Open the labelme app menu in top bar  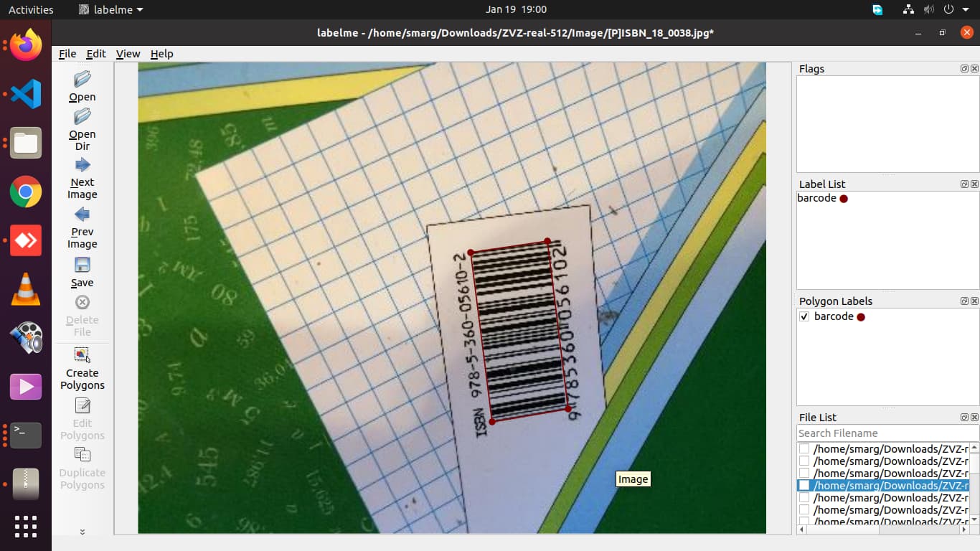point(110,9)
